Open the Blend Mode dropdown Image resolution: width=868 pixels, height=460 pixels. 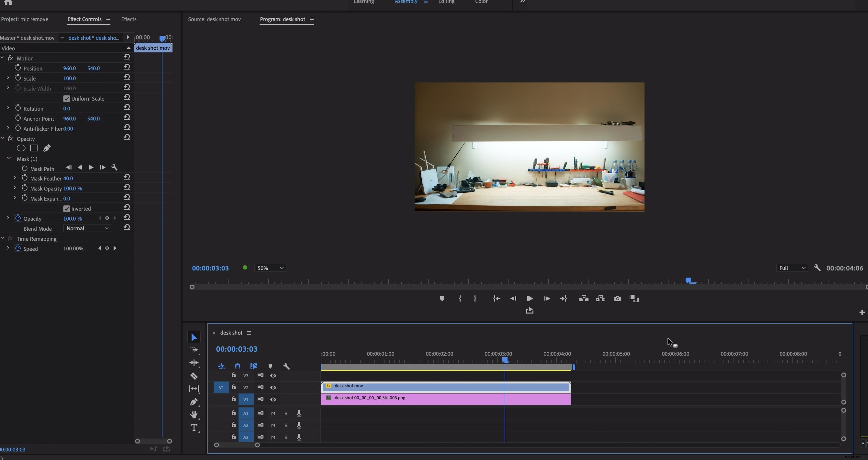point(87,228)
